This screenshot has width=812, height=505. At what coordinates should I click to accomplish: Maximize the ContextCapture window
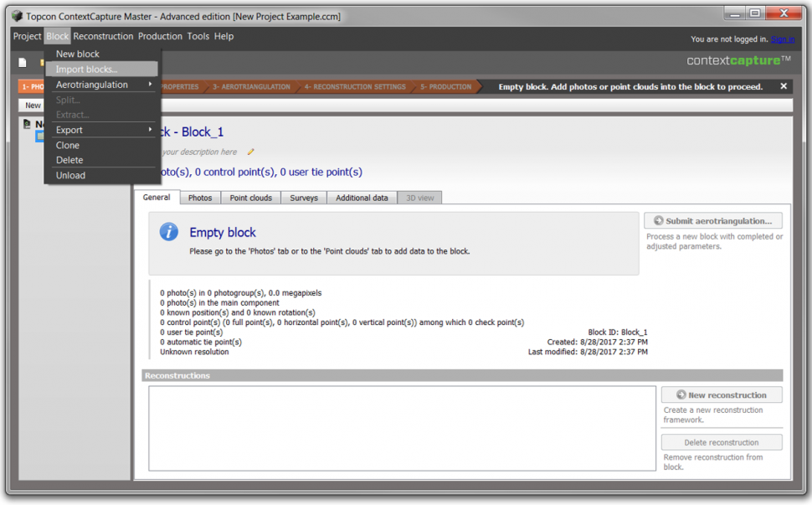tap(754, 13)
